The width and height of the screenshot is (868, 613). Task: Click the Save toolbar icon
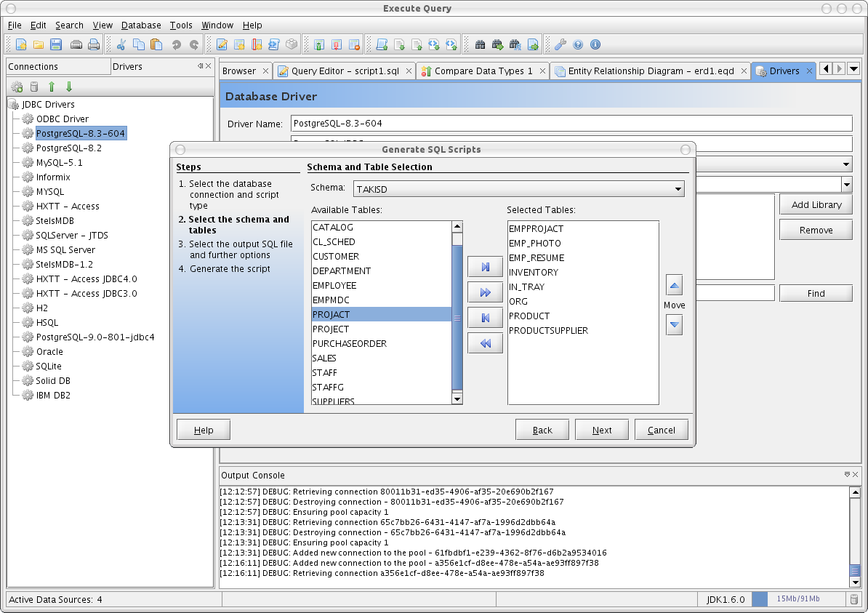click(56, 44)
